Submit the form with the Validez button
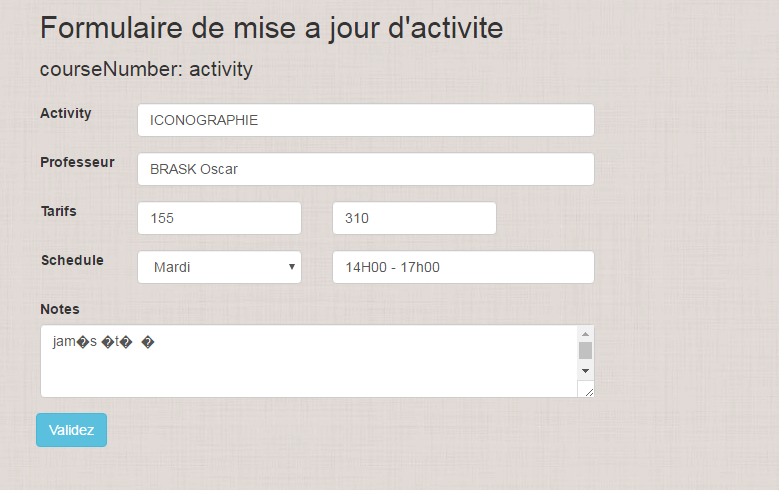The image size is (779, 490). click(x=71, y=430)
